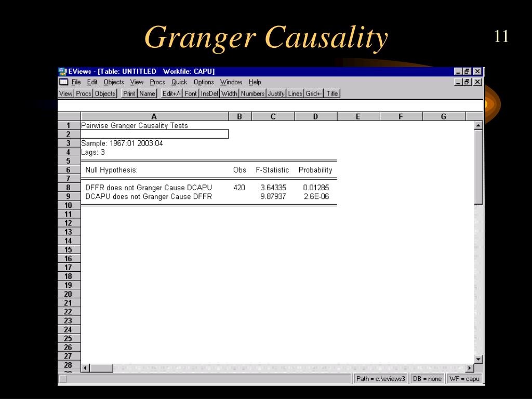Click 'WF = capu' status entry
Image resolution: width=532 pixels, height=399 pixels.
click(464, 379)
